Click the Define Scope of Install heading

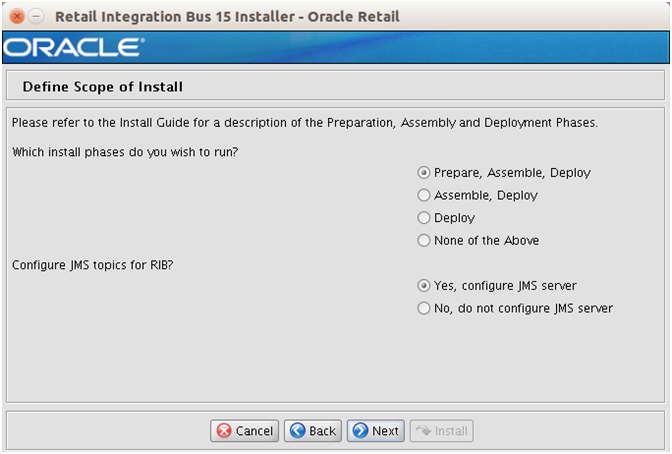click(x=103, y=87)
